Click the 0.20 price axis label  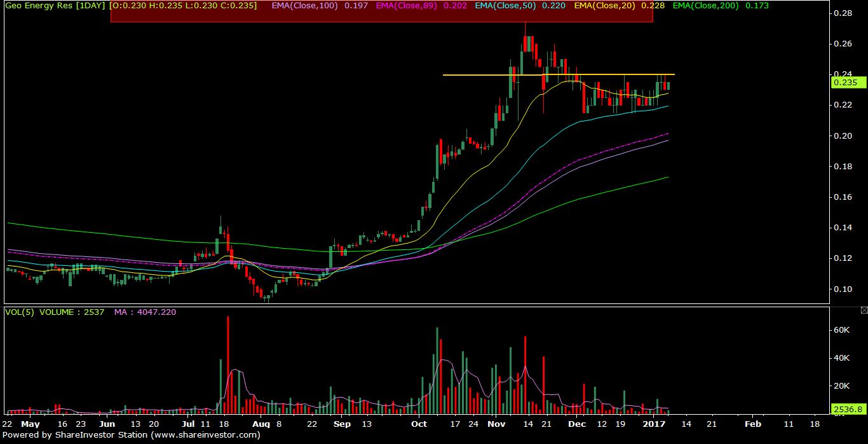point(843,135)
